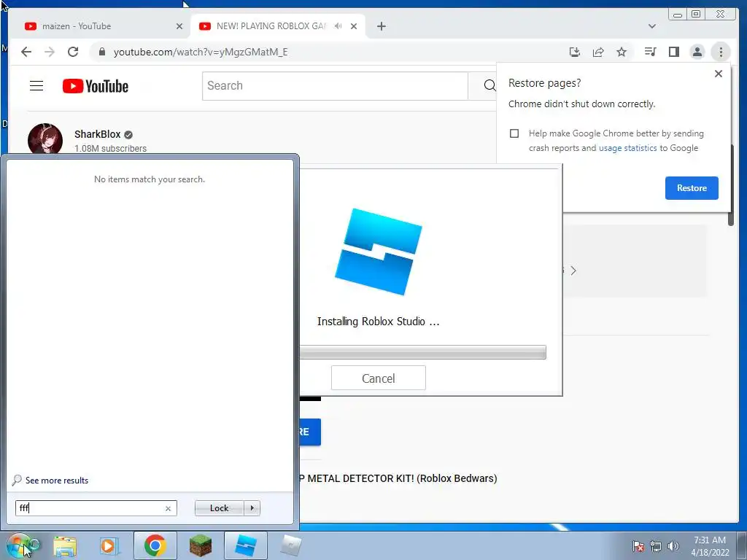Image resolution: width=747 pixels, height=560 pixels.
Task: Close the maizen - YouTube tab
Action: [x=179, y=26]
